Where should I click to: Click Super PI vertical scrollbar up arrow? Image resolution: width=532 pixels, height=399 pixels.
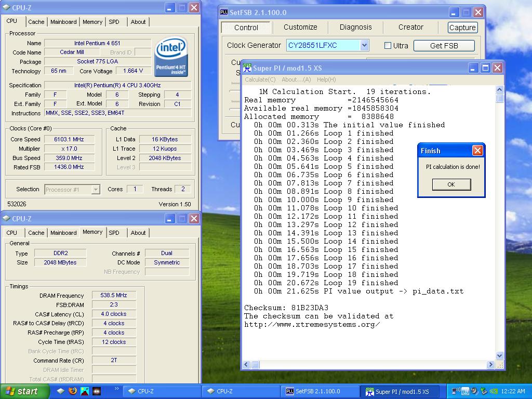499,89
